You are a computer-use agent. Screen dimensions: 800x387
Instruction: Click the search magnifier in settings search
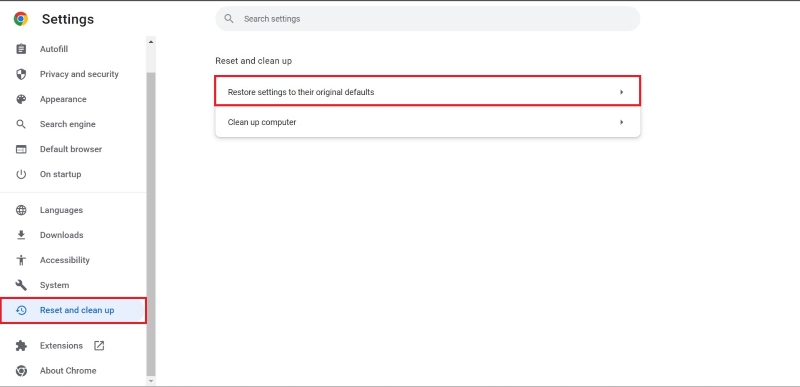tap(229, 19)
